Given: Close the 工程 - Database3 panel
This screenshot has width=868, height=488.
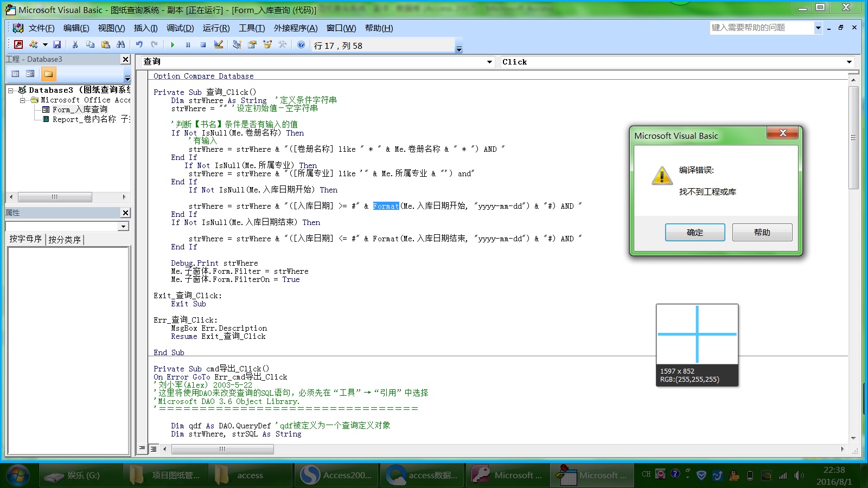Looking at the screenshot, I should 125,59.
